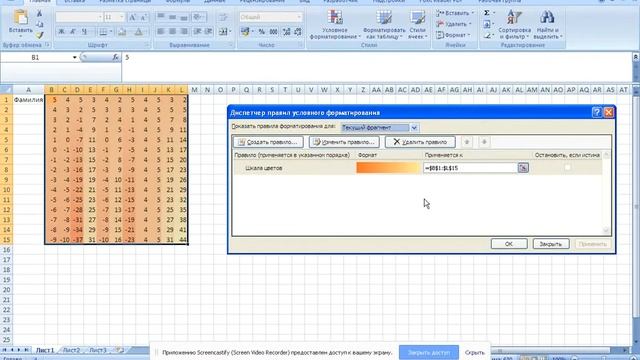
Task: Open the show formatting rules for dropdown
Action: click(x=414, y=128)
